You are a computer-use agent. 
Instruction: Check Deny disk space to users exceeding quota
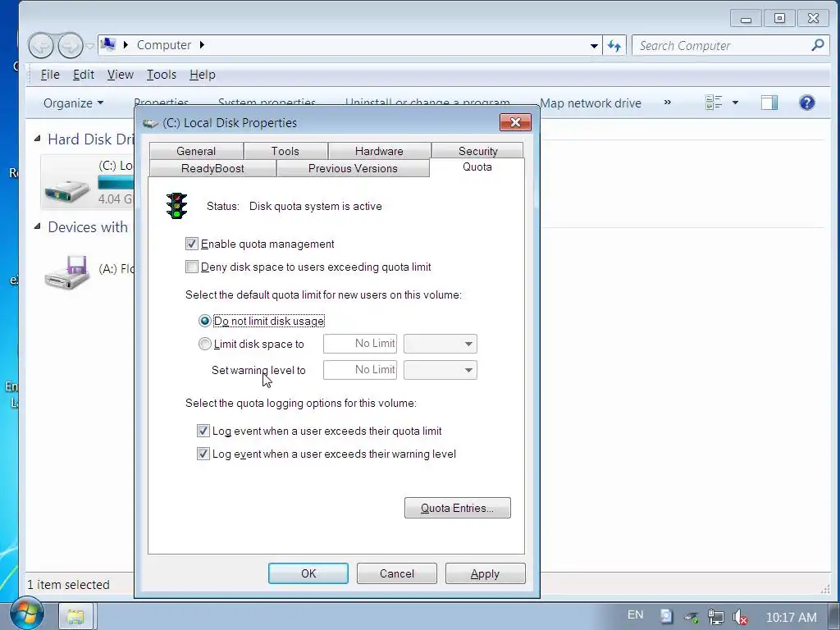point(192,267)
